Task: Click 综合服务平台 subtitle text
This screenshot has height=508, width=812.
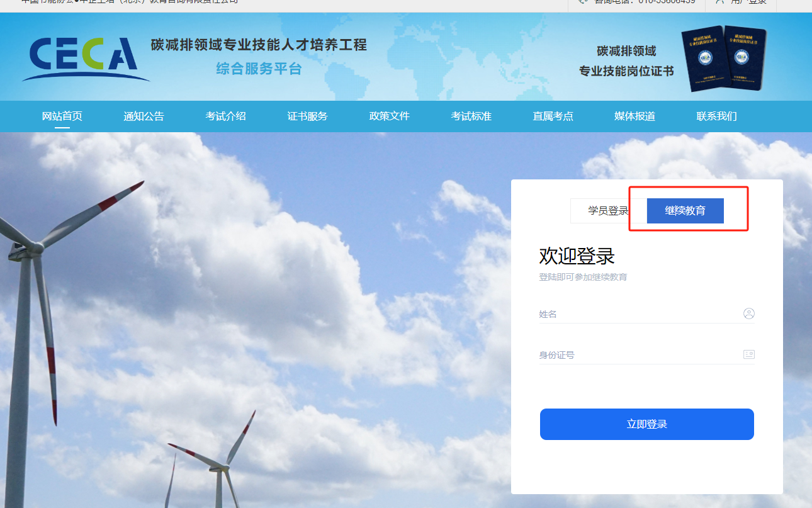Action: pos(259,69)
